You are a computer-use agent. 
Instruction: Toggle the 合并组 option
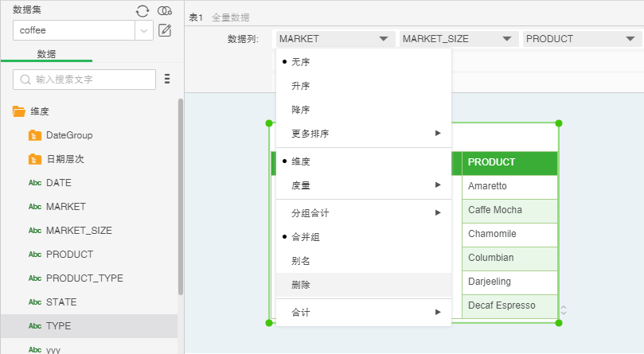(305, 237)
